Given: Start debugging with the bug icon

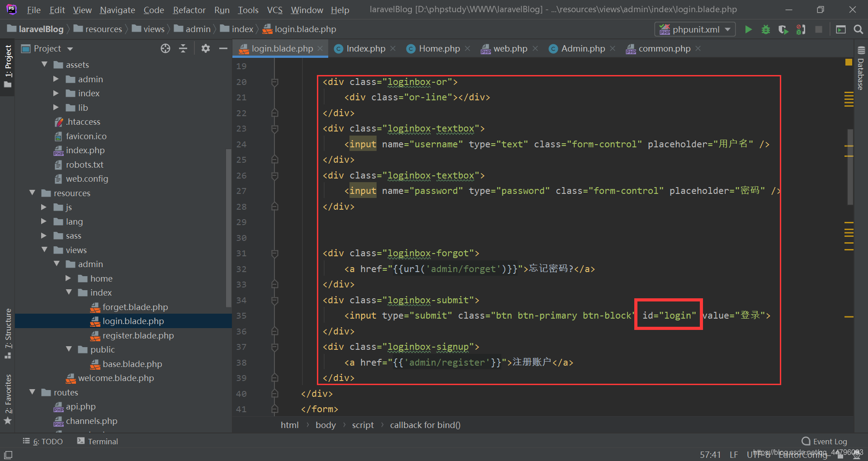Looking at the screenshot, I should click(x=766, y=29).
